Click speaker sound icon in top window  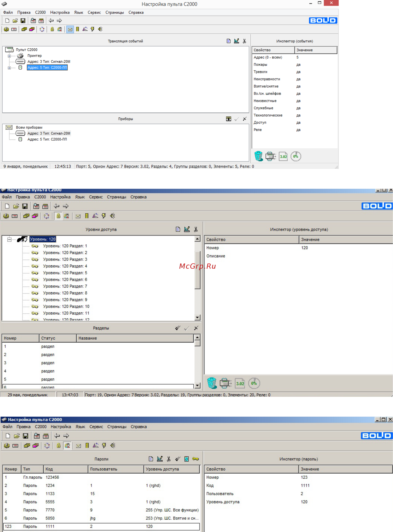[100, 29]
